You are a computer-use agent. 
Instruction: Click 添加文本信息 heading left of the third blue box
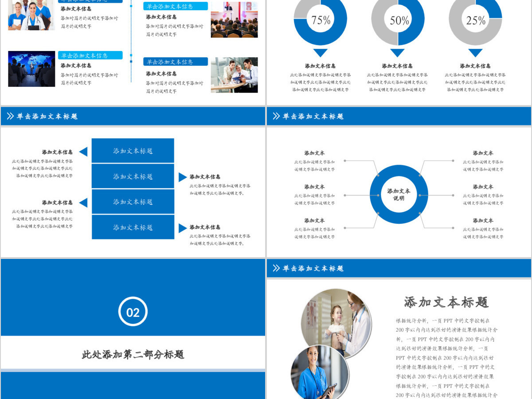(x=57, y=203)
